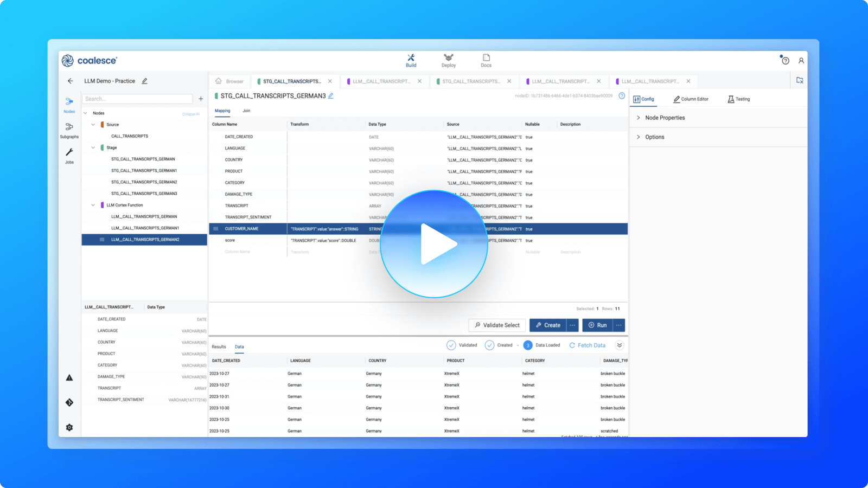Click the Run button

coord(598,325)
